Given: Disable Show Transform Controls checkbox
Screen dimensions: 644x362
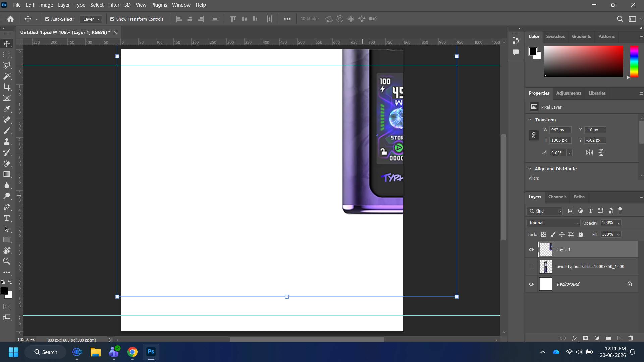Looking at the screenshot, I should click(112, 19).
